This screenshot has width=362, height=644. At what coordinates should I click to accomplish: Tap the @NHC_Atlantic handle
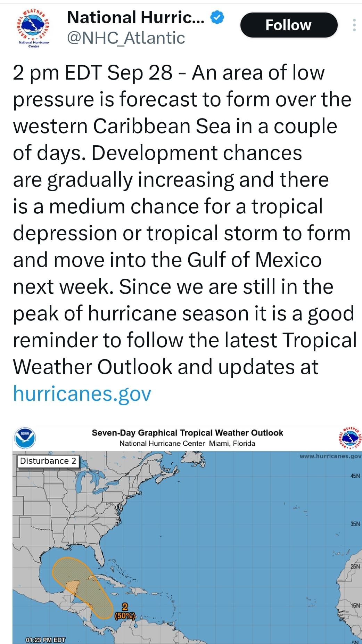tap(126, 38)
